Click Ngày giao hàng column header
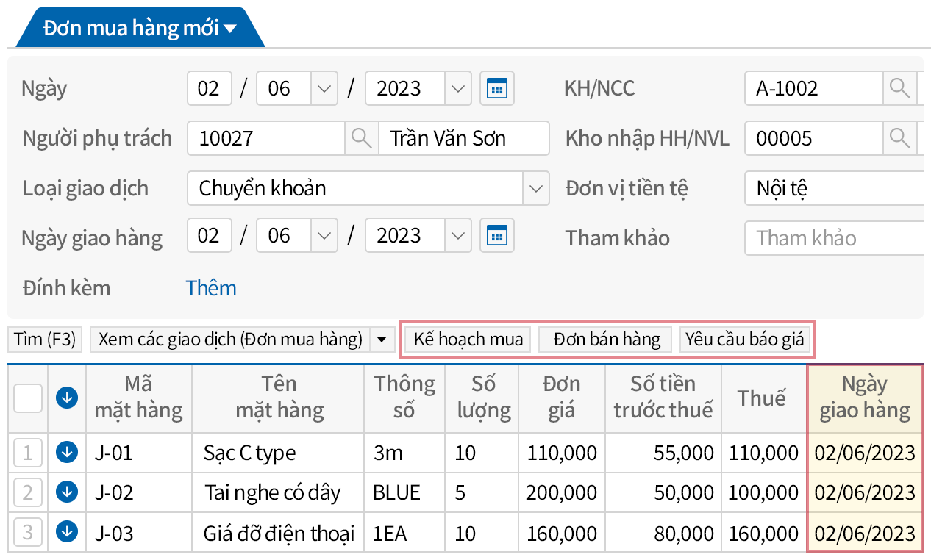Screen dimensions: 931x560 (x=864, y=398)
